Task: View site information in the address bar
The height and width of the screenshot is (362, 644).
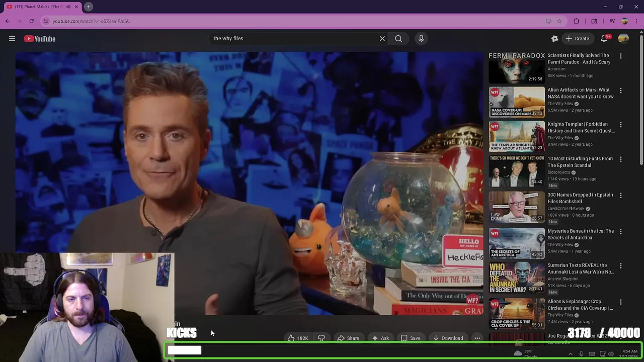Action: (x=46, y=21)
